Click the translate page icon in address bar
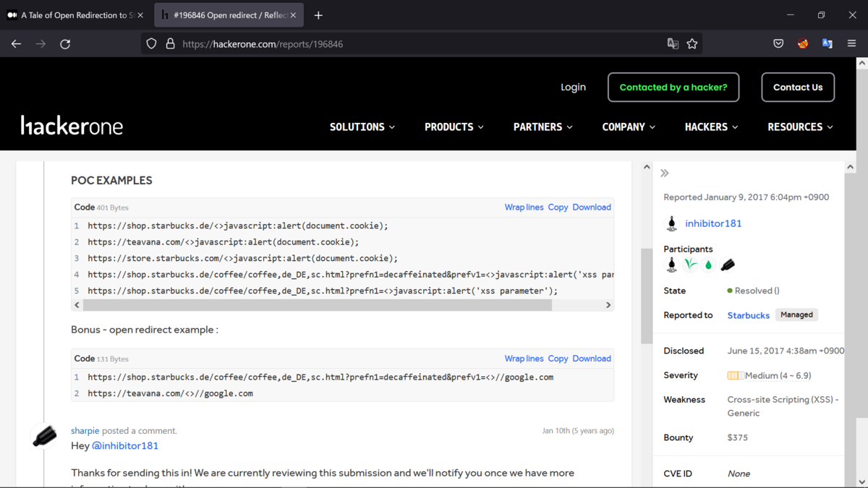The image size is (868, 488). tap(673, 44)
